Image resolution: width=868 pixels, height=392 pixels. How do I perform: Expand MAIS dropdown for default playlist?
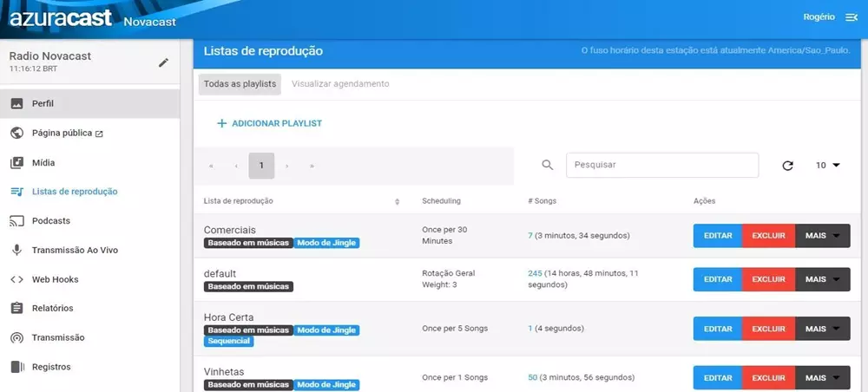click(x=822, y=279)
